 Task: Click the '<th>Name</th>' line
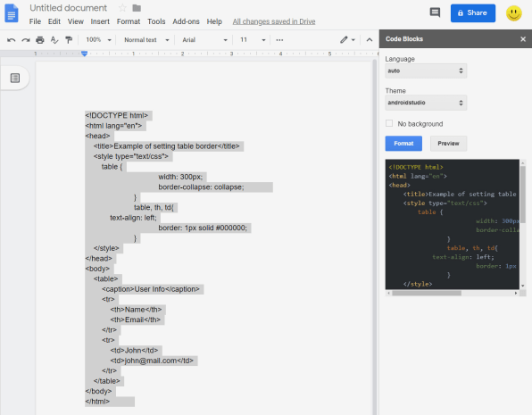136,310
